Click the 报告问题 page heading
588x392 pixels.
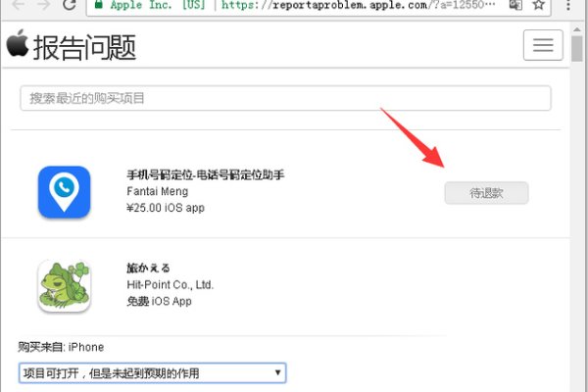[x=84, y=47]
